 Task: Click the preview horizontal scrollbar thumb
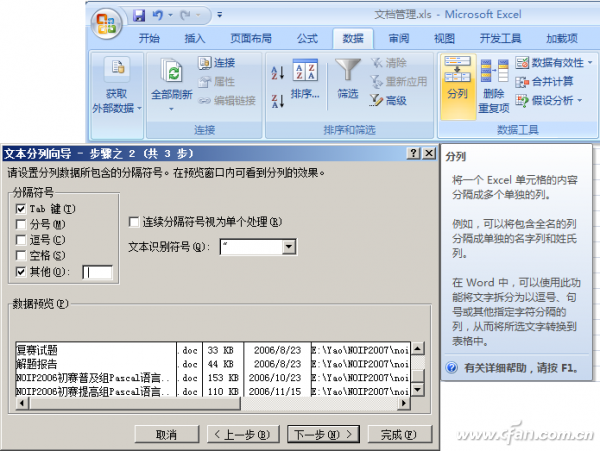pyautogui.click(x=135, y=403)
